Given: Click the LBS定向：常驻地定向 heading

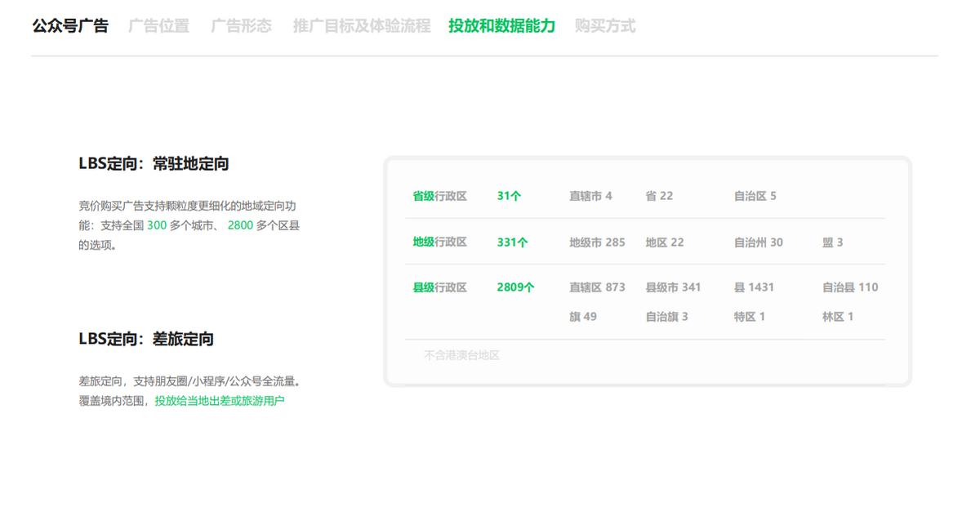Looking at the screenshot, I should 154,162.
